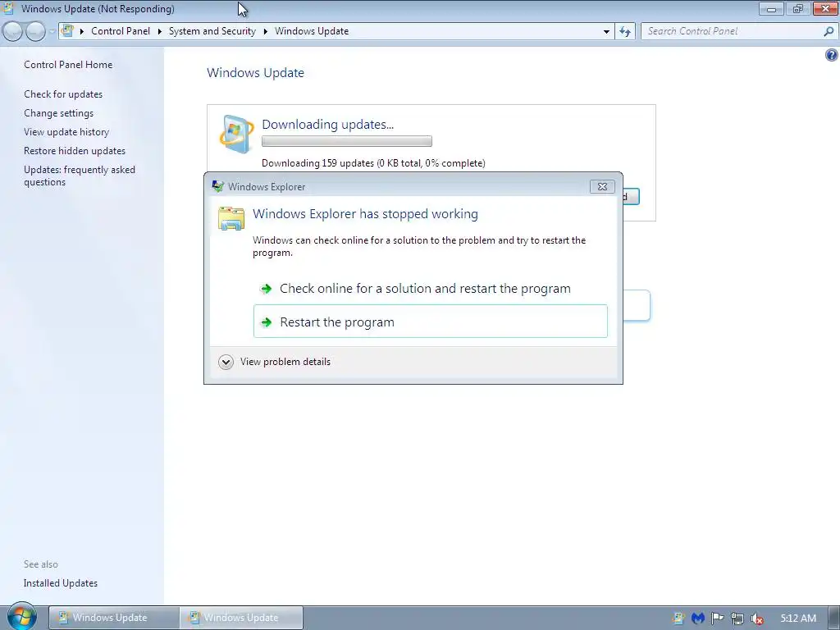Open View update history link

coord(66,132)
